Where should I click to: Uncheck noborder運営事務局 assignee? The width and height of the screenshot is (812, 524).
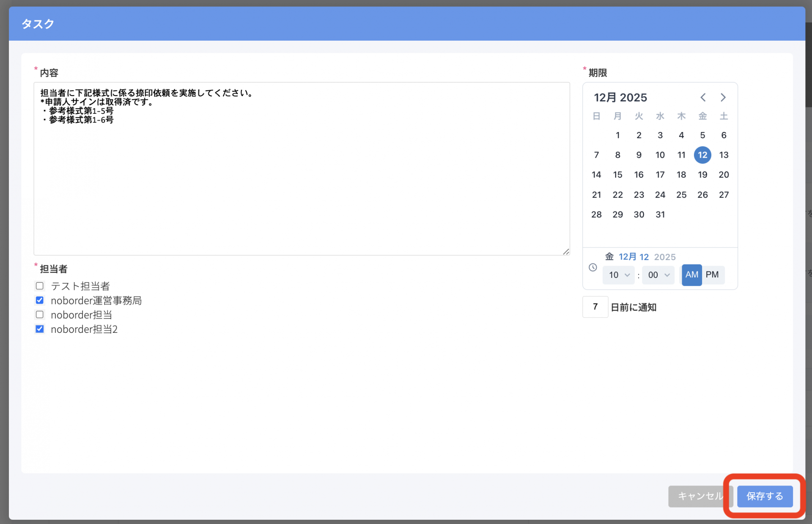point(39,300)
